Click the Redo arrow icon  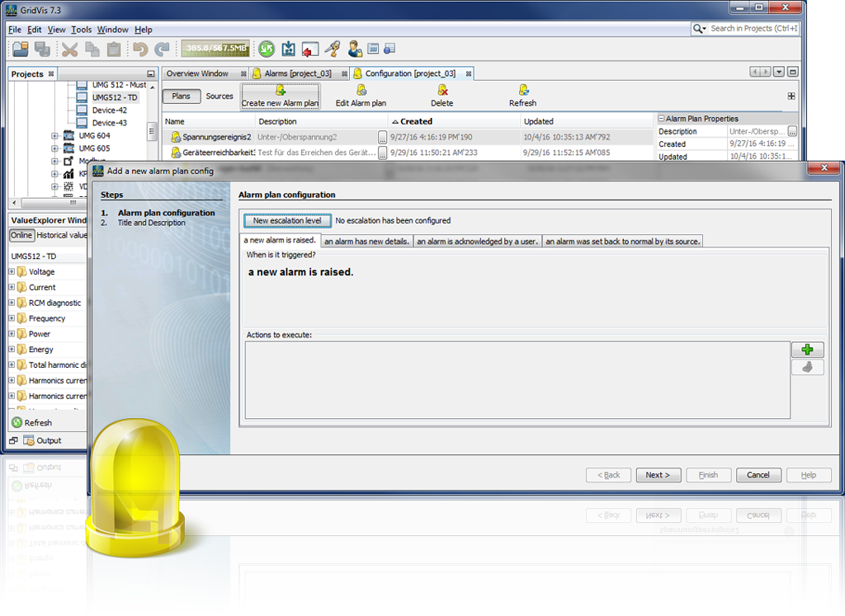pyautogui.click(x=162, y=49)
